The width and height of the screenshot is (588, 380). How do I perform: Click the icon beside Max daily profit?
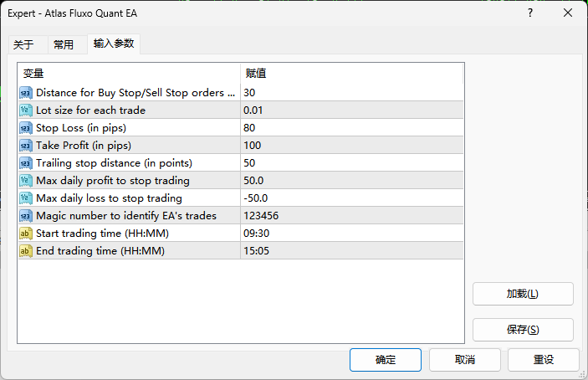[x=26, y=181]
